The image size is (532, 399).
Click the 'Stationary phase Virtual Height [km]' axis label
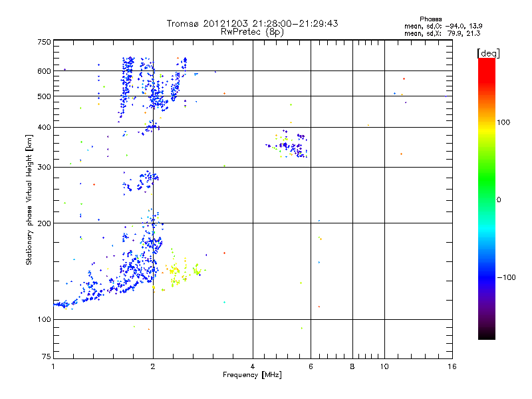29,200
